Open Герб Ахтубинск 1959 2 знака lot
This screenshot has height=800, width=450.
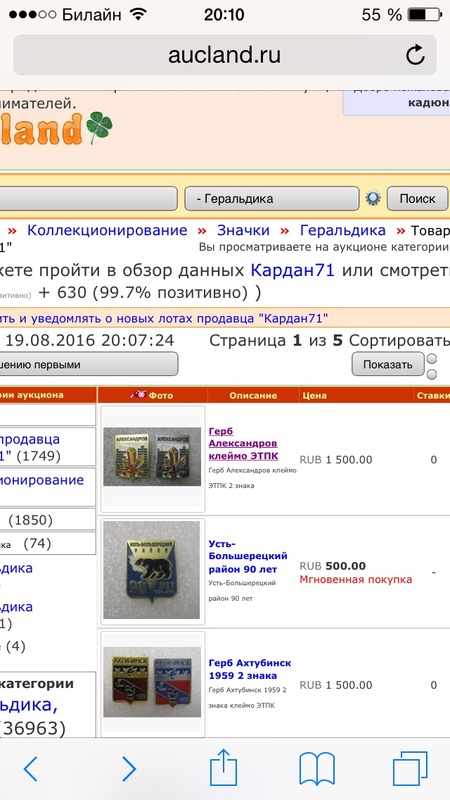coord(250,669)
